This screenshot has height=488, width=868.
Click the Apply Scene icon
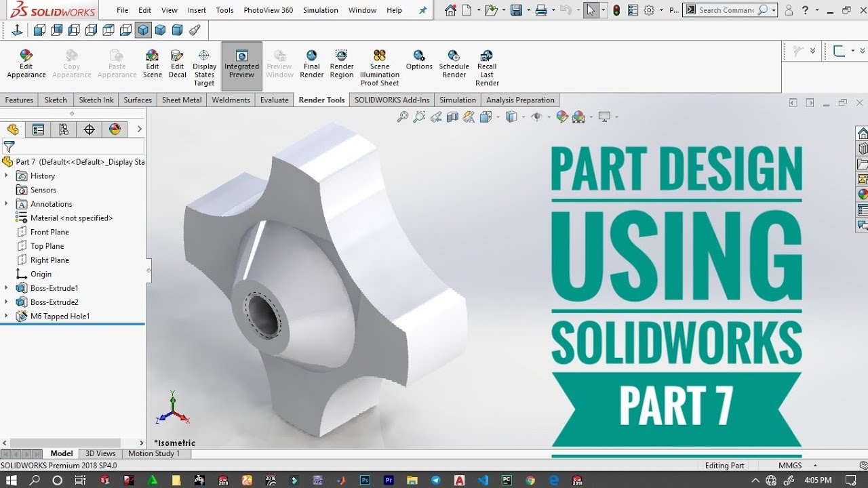point(578,117)
